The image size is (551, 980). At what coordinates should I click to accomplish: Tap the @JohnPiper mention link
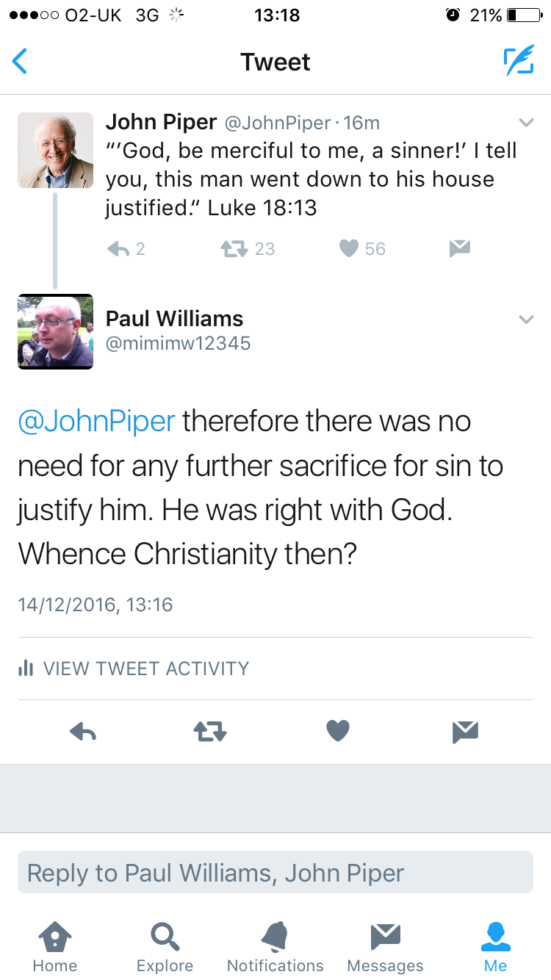point(96,422)
